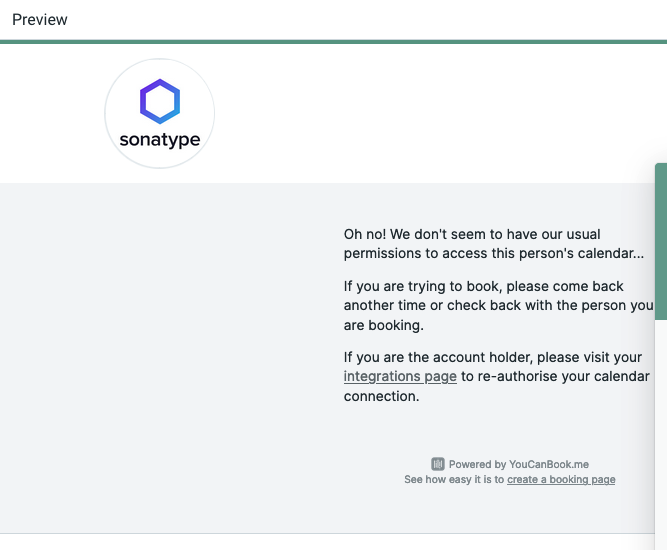
Task: Click the "If you are the account holder" sentence
Action: [496, 376]
